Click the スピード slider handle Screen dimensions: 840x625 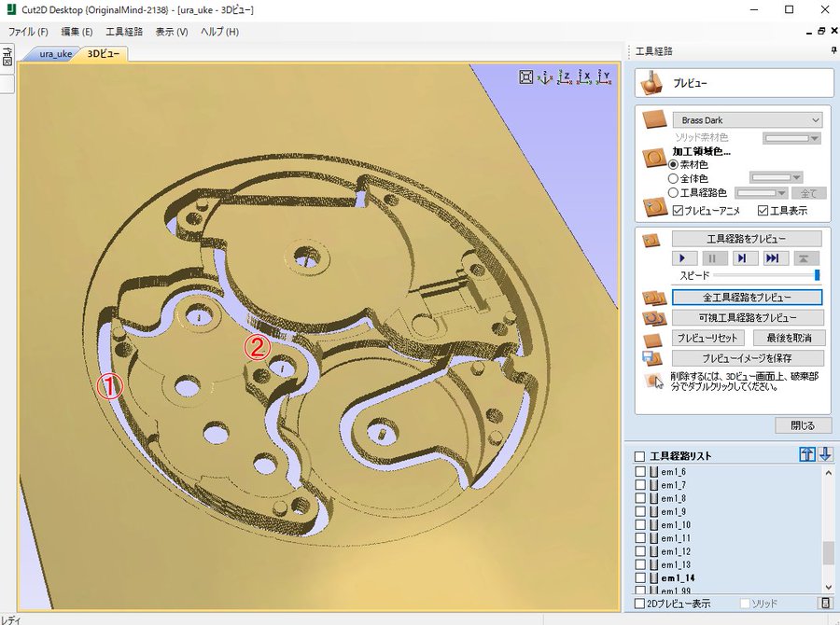coord(817,275)
